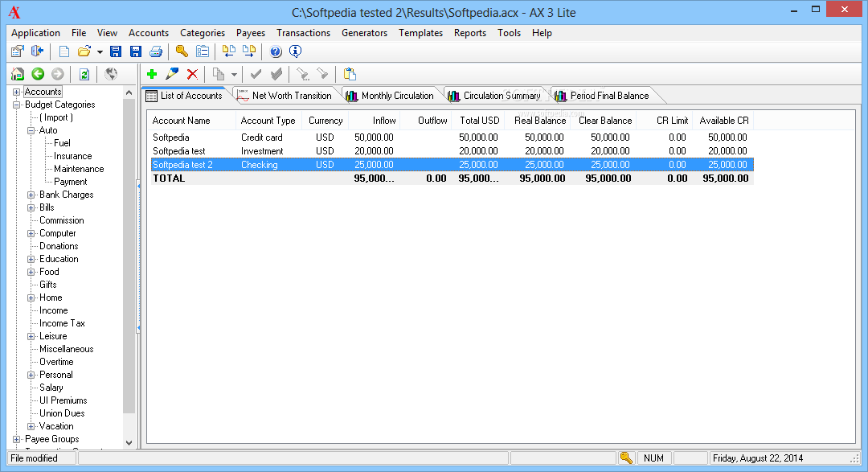Click the import documents icon with left arrow
Image resolution: width=868 pixels, height=472 pixels.
[x=228, y=51]
